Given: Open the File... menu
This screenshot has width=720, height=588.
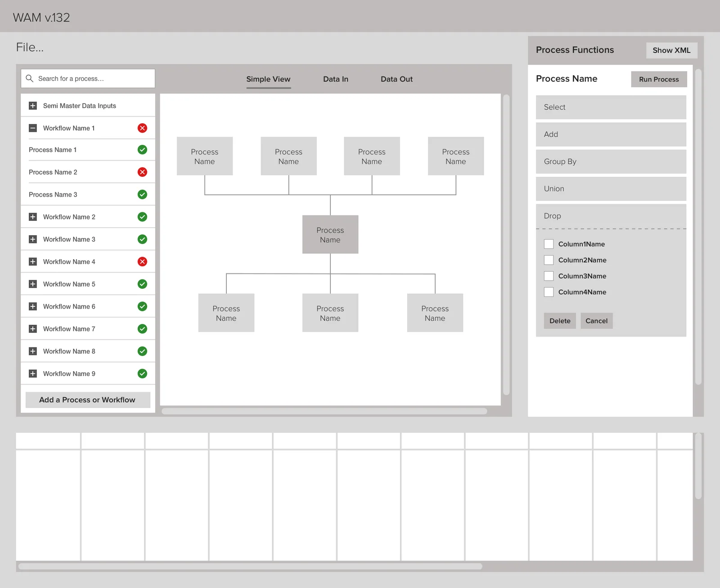Looking at the screenshot, I should point(30,47).
